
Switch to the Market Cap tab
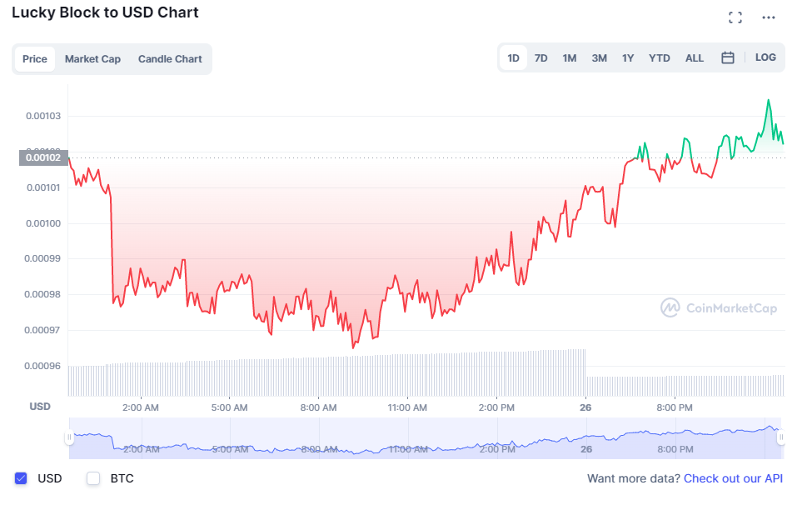[92, 59]
